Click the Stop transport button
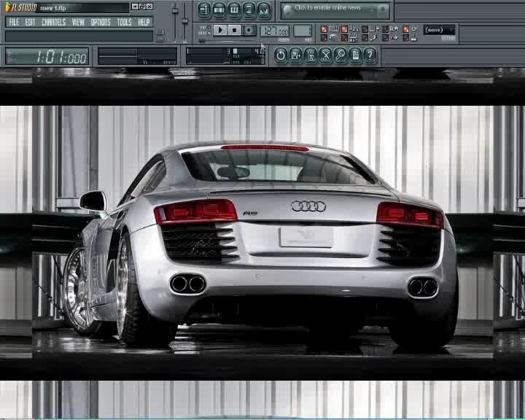 point(234,30)
